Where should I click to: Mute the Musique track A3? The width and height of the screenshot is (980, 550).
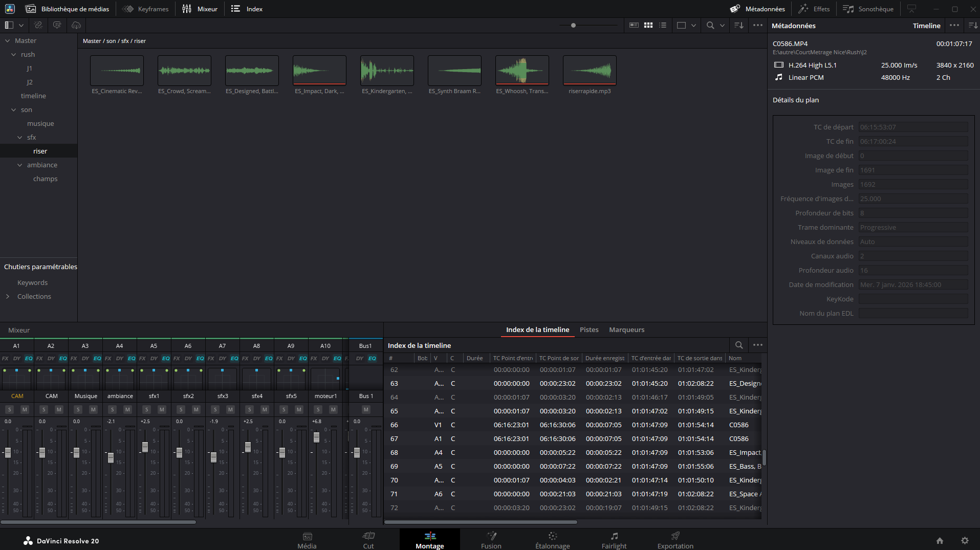[93, 409]
